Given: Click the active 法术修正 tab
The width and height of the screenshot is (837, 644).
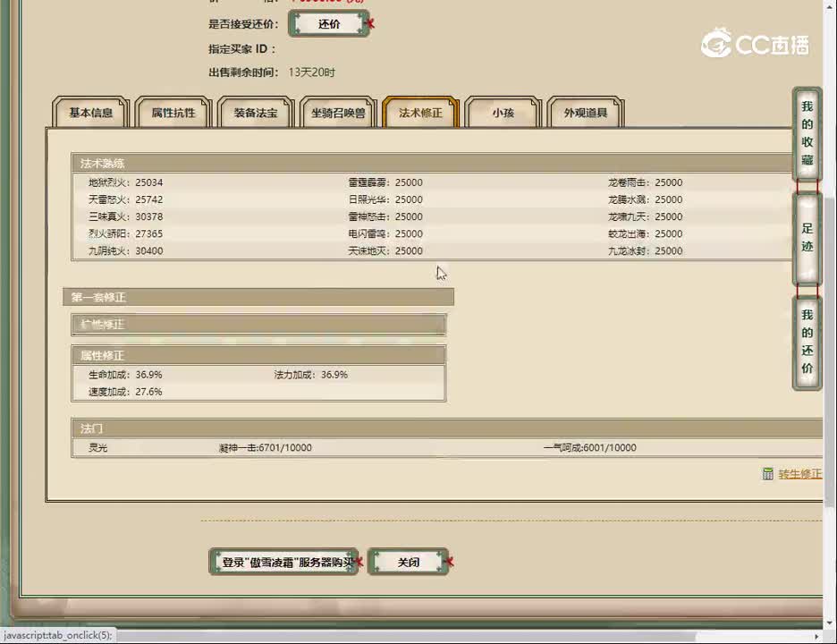Looking at the screenshot, I should tap(420, 114).
